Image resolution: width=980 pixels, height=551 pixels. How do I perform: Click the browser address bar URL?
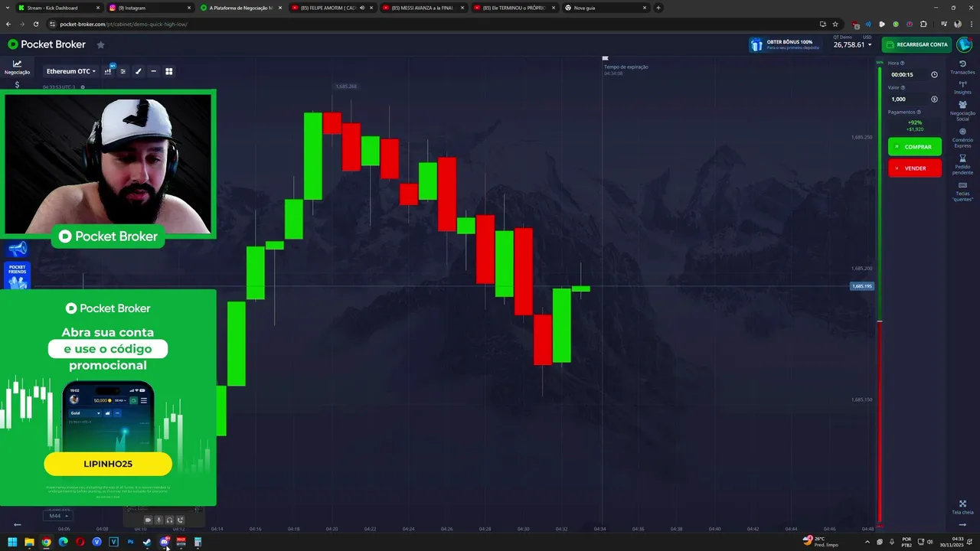(x=123, y=24)
